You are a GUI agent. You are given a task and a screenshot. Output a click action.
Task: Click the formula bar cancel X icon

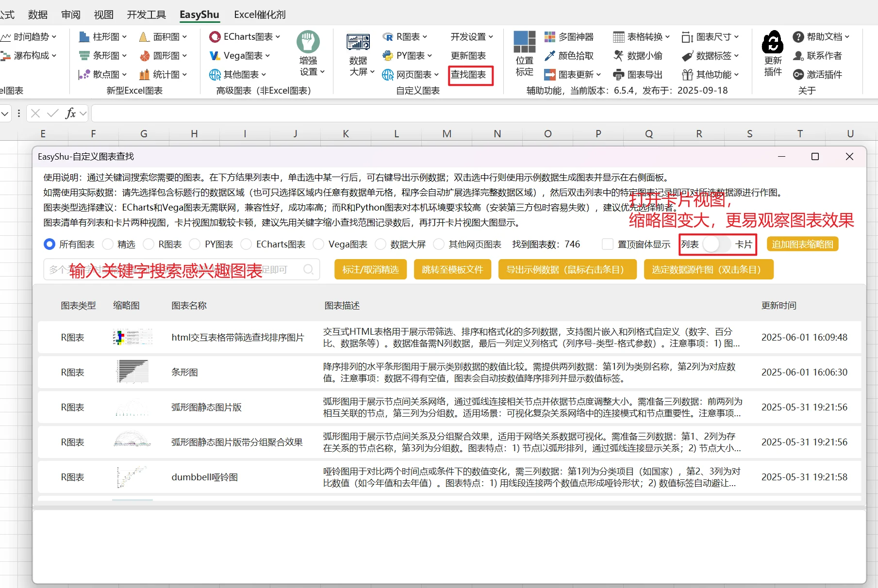(x=35, y=114)
